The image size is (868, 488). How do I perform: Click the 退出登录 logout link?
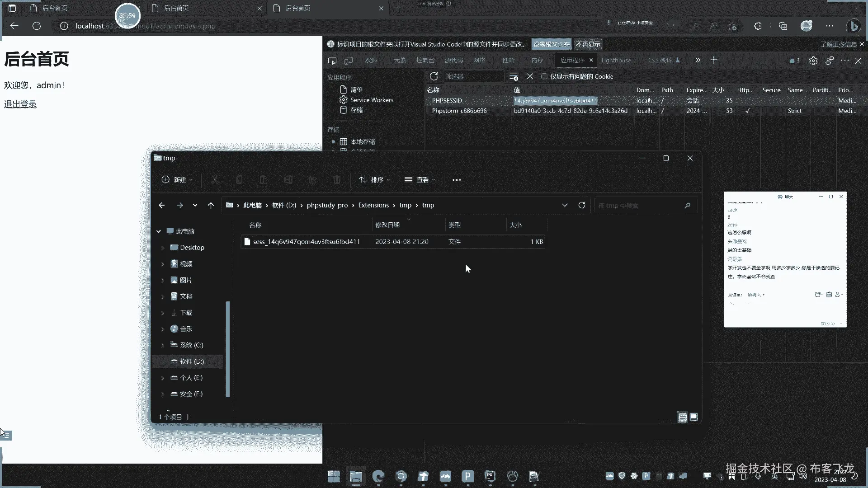(20, 104)
